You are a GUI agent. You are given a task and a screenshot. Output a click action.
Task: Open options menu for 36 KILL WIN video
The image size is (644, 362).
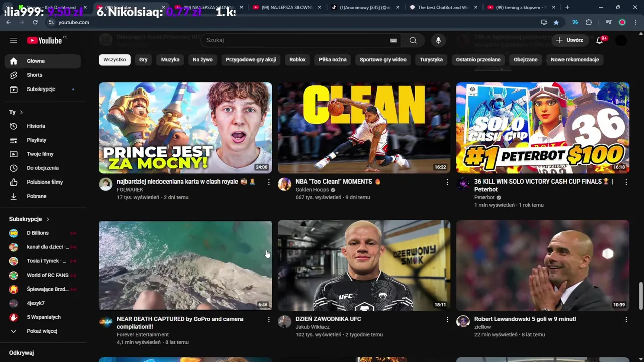[x=626, y=182]
